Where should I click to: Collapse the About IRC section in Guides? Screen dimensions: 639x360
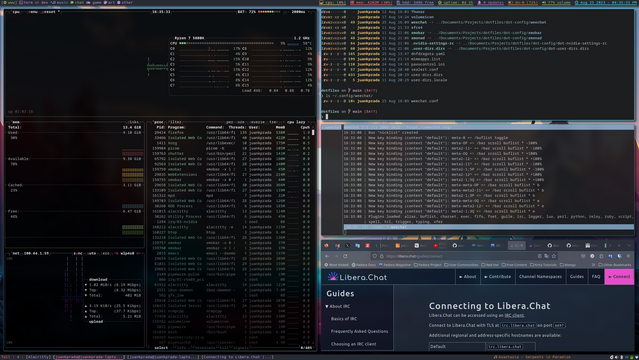click(x=337, y=306)
